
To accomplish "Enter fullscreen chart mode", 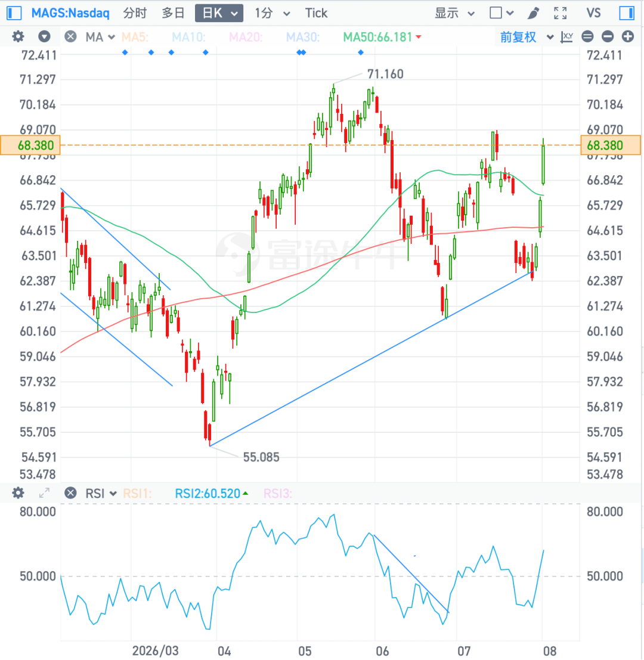I will coord(561,13).
